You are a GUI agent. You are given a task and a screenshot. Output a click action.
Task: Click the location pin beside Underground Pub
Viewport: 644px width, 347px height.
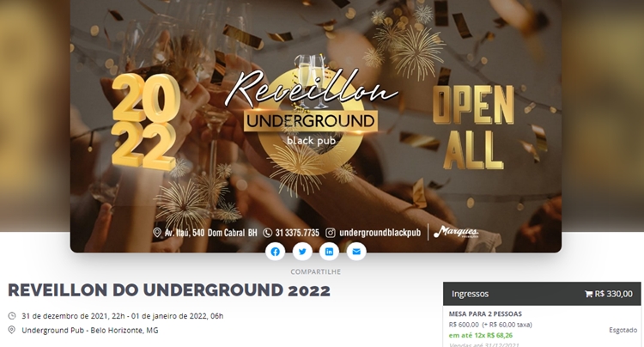(12, 330)
